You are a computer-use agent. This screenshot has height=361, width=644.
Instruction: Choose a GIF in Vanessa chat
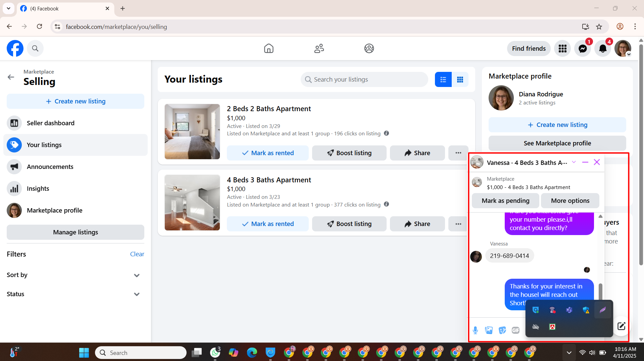point(515,330)
